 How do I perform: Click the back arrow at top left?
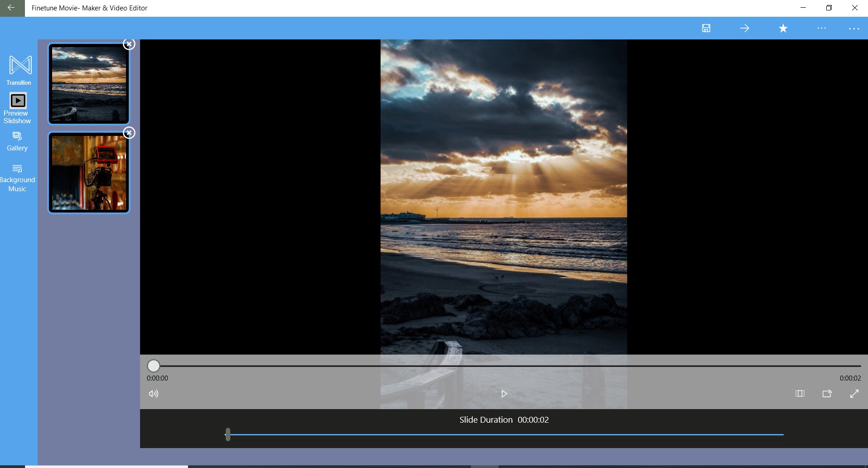[11, 8]
